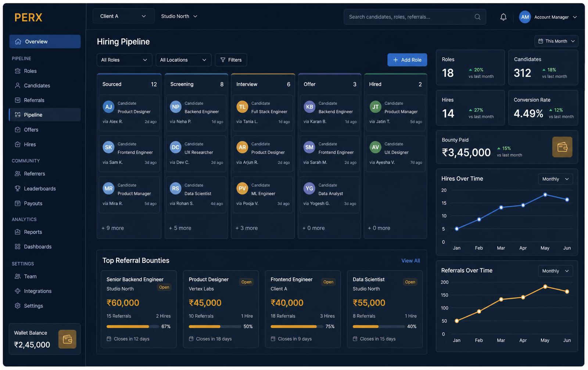Click the MR candidate avatar
The image size is (588, 370).
click(108, 188)
